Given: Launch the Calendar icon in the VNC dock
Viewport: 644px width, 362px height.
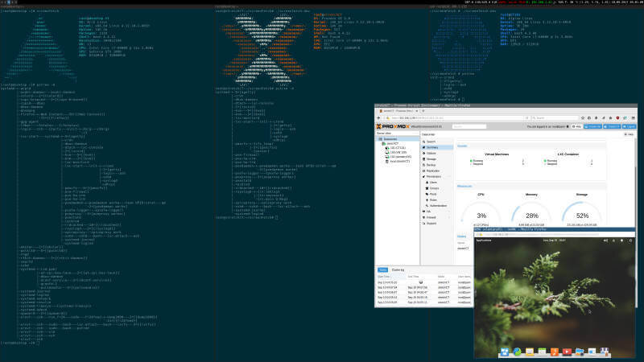Looking at the screenshot, I should pyautogui.click(x=542, y=352).
